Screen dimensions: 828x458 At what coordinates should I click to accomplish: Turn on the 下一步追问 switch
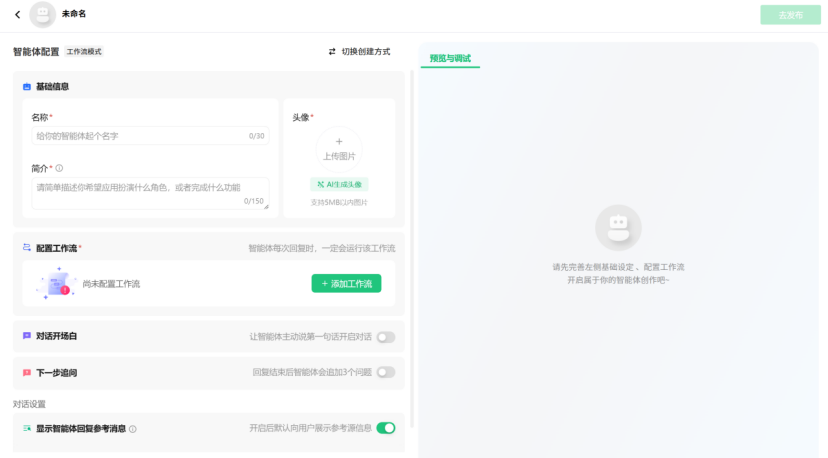click(385, 372)
